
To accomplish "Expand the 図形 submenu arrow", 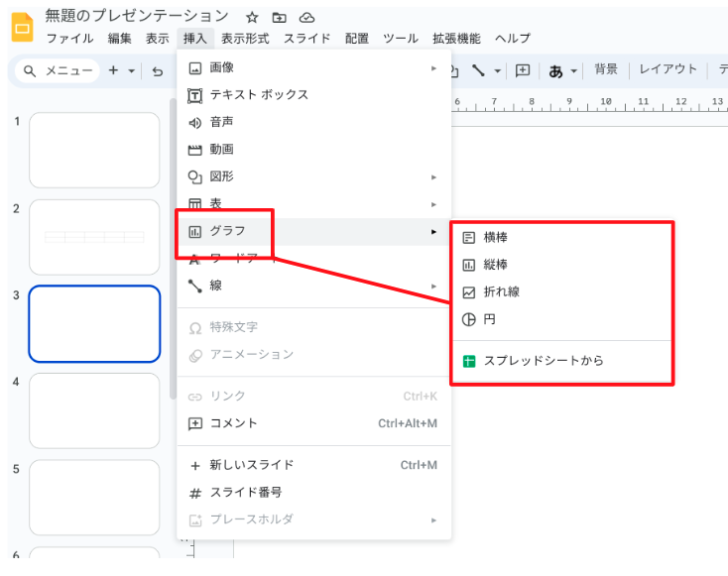I will point(433,177).
